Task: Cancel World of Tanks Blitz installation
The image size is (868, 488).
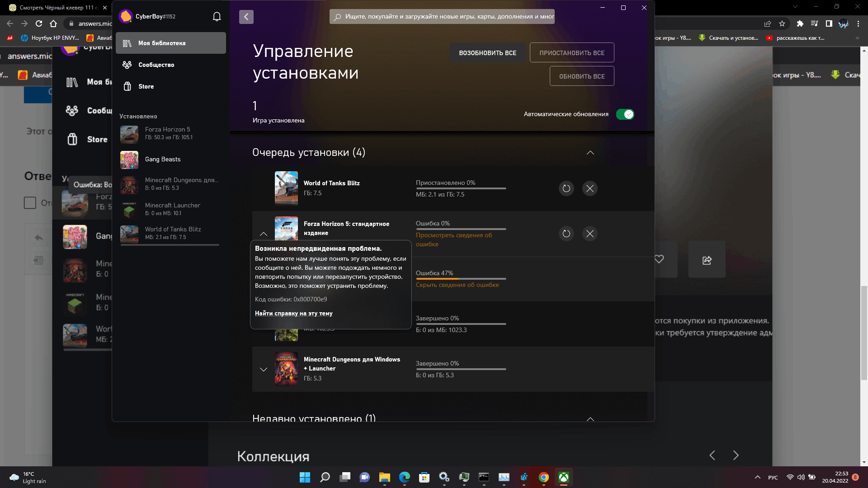Action: point(590,188)
